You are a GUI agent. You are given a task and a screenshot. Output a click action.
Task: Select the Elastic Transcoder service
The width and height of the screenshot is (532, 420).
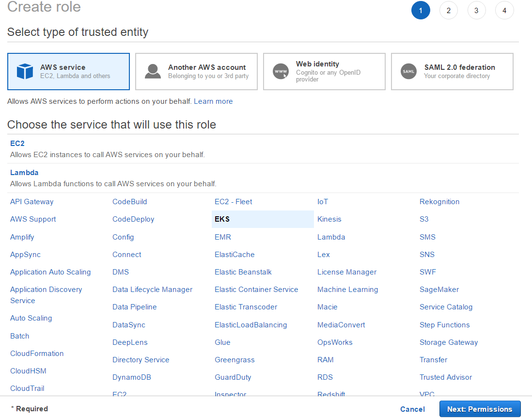246,307
